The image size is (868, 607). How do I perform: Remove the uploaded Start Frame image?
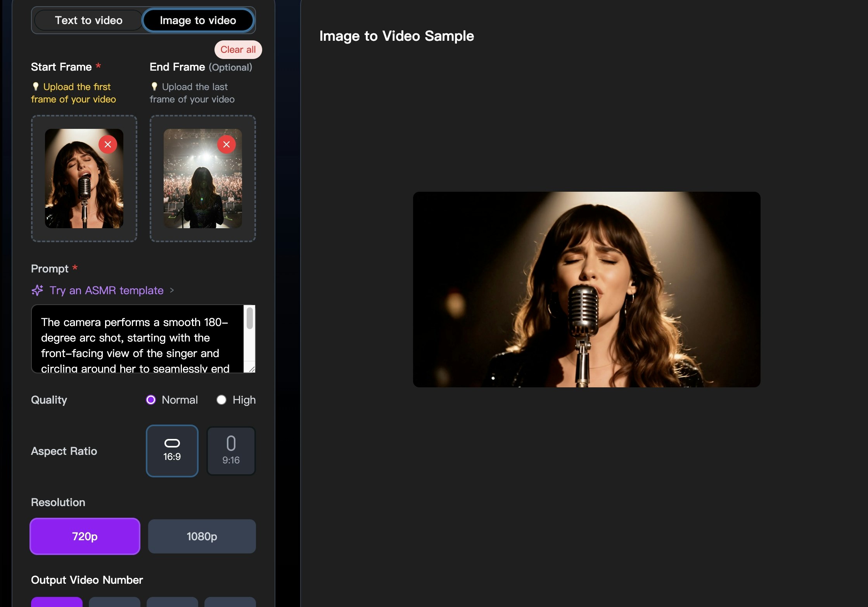pos(108,144)
